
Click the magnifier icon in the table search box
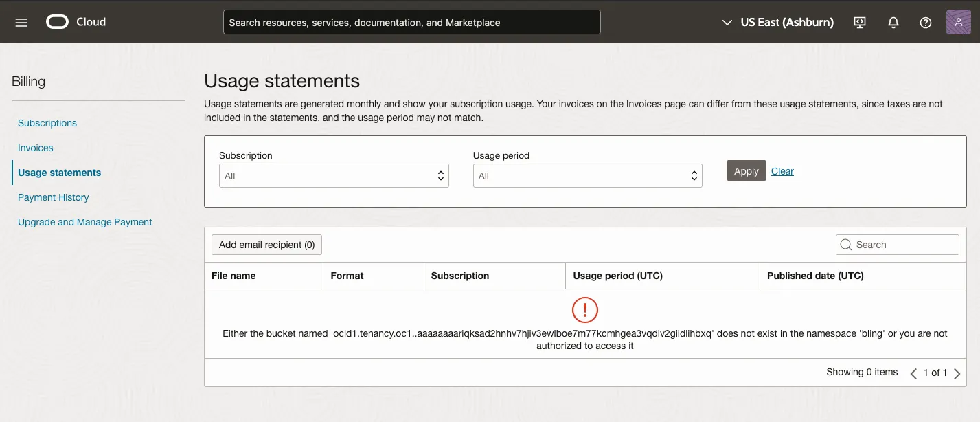(845, 244)
